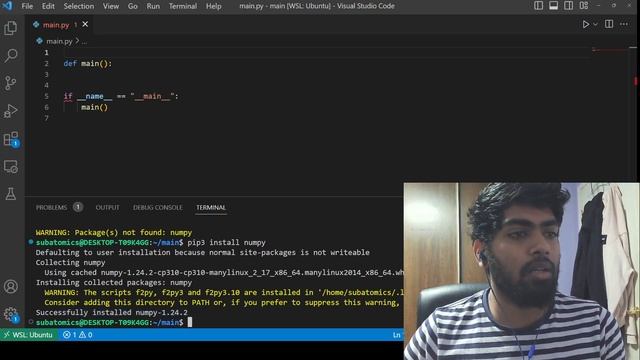
Task: Open the Help menu
Action: point(213,6)
